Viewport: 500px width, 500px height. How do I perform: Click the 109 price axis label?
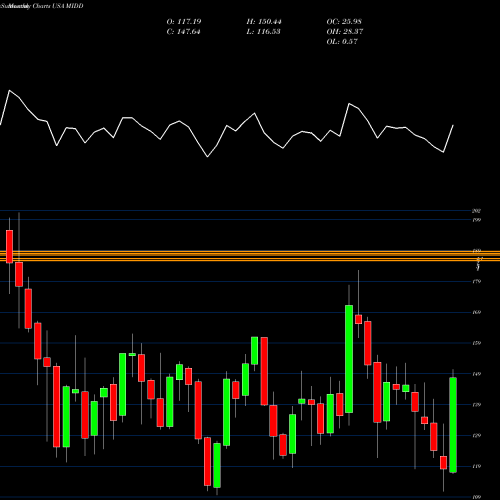click(476, 497)
